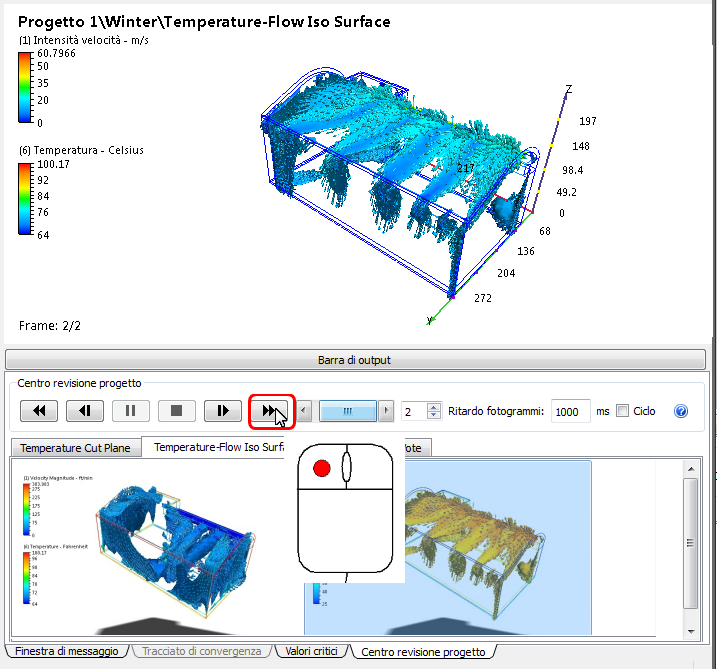Click the 100.17 maximum temperature value

[x=54, y=164]
